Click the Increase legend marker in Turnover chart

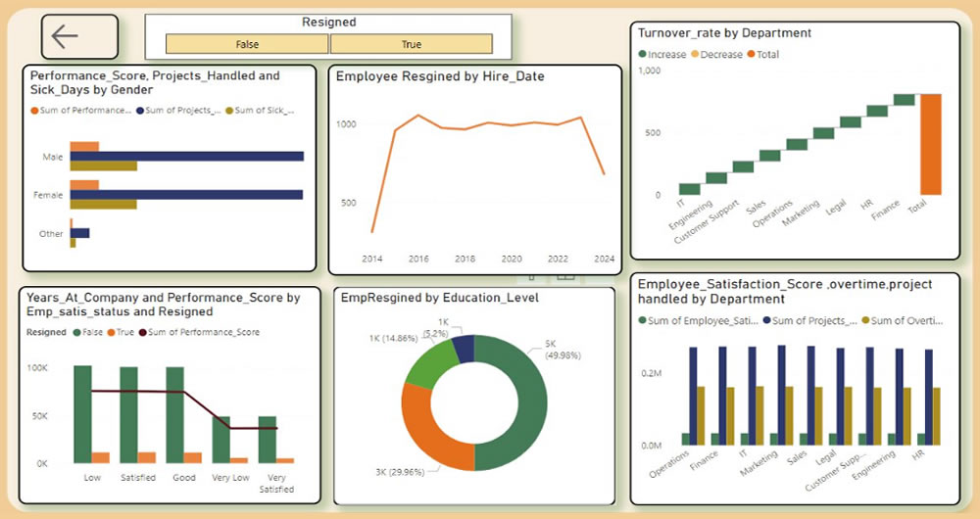(x=643, y=55)
